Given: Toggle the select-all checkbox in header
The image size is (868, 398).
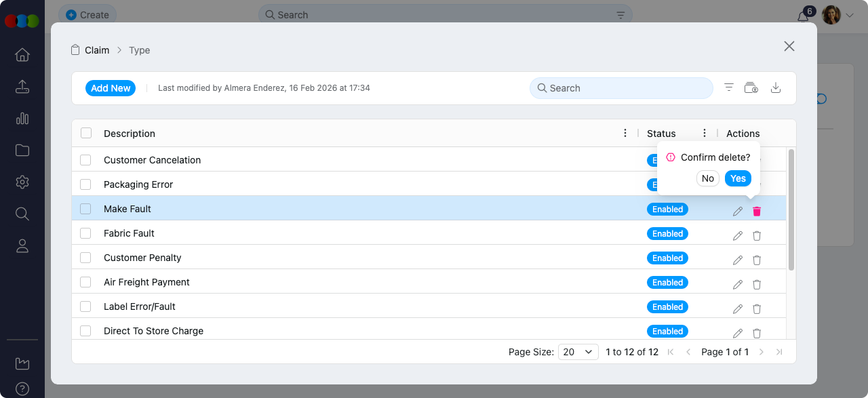Looking at the screenshot, I should (x=86, y=133).
